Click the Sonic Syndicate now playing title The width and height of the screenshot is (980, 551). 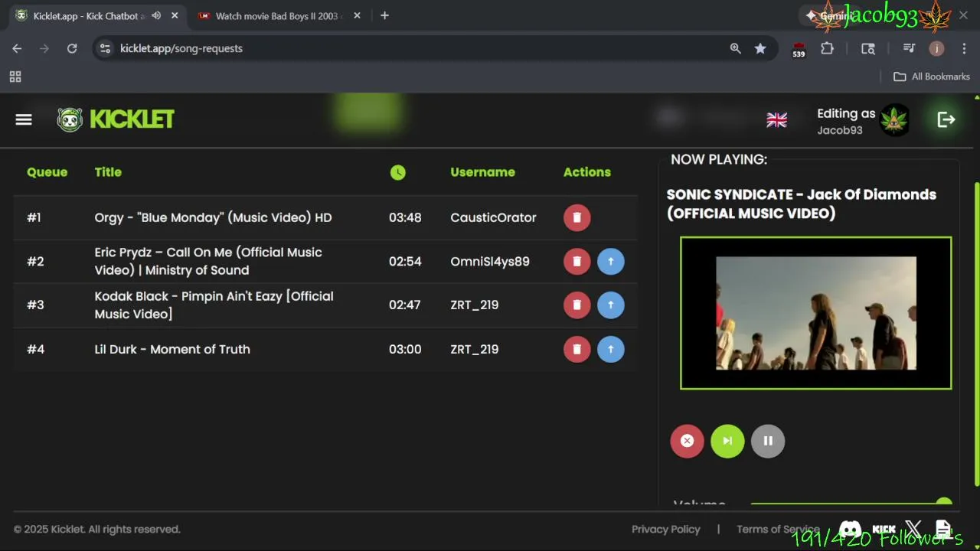click(802, 204)
